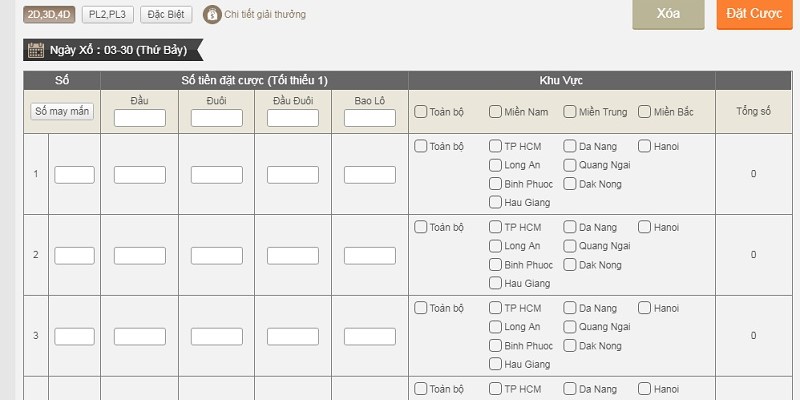Screen dimensions: 800x400
Task: Enable the header Miền Nam checkbox
Action: [x=496, y=112]
